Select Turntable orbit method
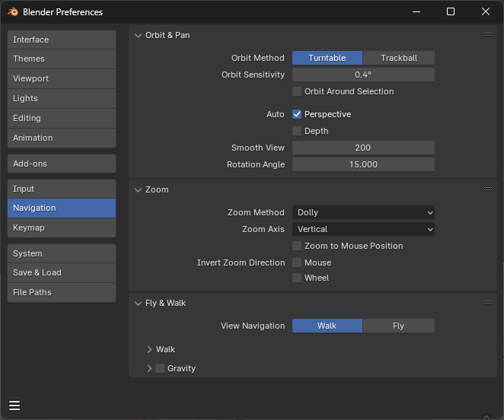Screen dimensions: 504x420 [x=327, y=58]
